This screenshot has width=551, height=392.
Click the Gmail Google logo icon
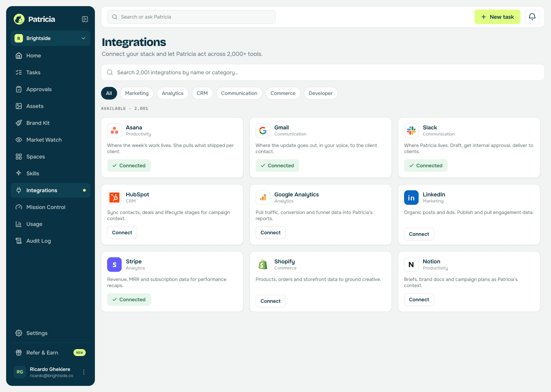coord(263,131)
